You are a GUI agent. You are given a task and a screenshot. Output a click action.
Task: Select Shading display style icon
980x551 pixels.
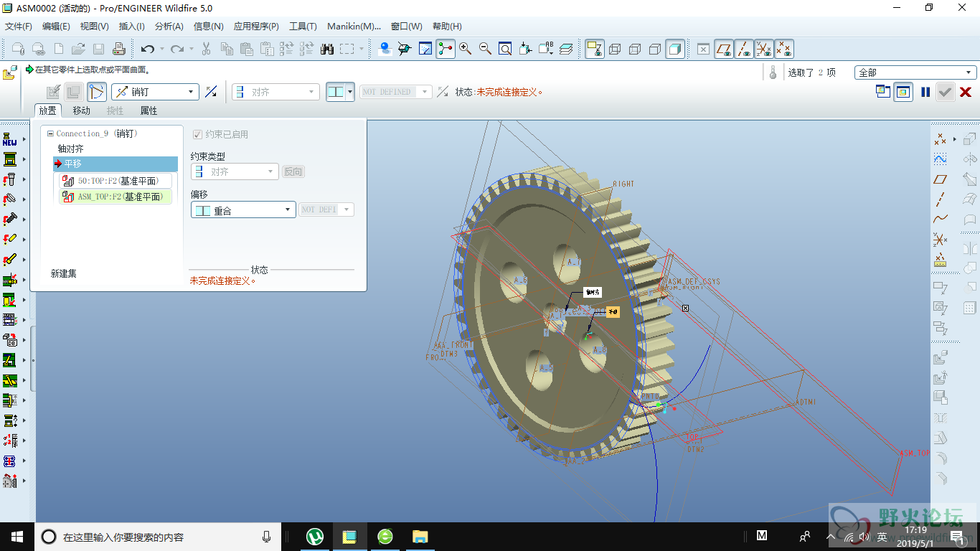(x=675, y=49)
